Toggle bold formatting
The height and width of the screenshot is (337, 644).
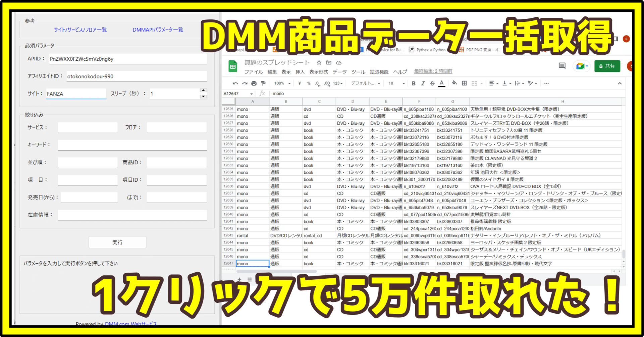pyautogui.click(x=413, y=83)
